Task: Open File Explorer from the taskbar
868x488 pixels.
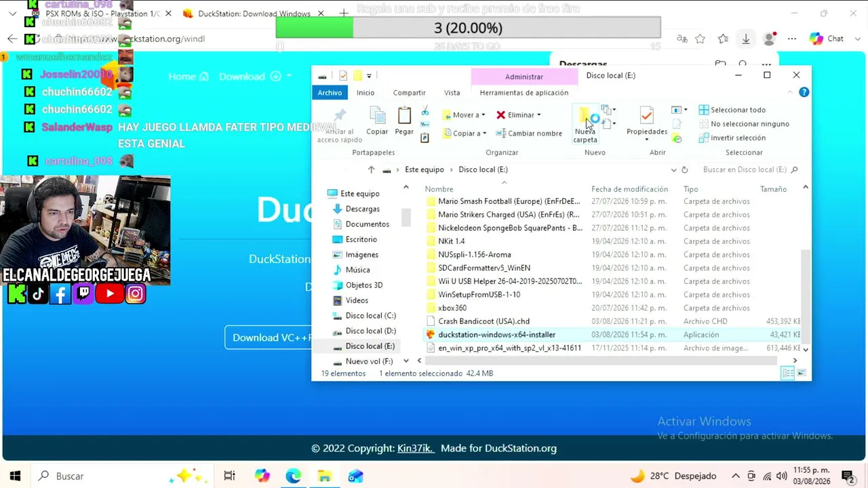Action: coord(324,476)
